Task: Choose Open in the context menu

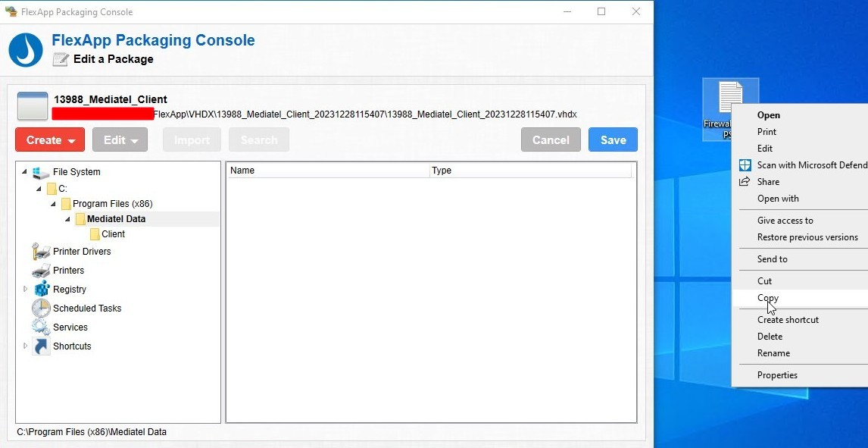Action: (800, 115)
